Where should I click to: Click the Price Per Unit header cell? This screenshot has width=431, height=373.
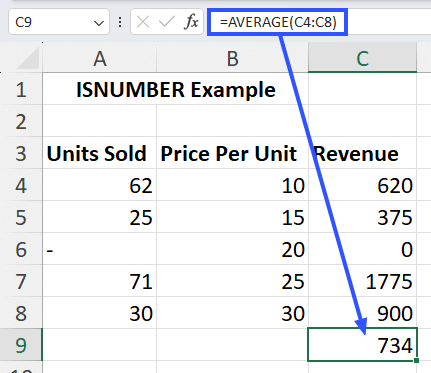[x=232, y=153]
